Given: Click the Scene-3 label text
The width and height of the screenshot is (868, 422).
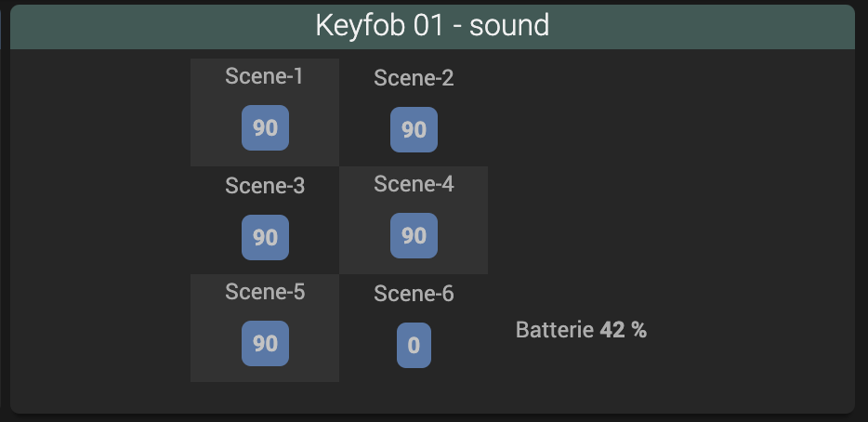Looking at the screenshot, I should coord(265,186).
